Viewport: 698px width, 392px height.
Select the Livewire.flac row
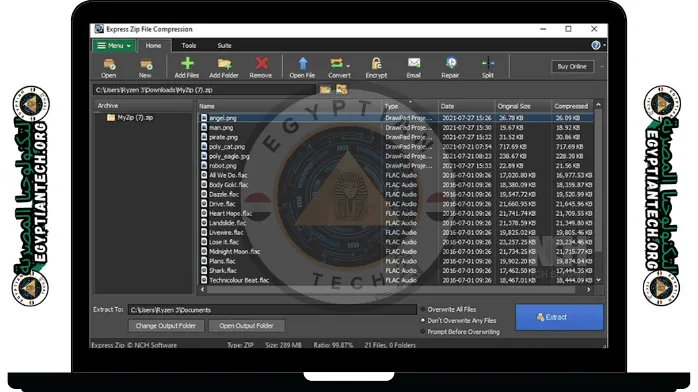[x=396, y=232]
